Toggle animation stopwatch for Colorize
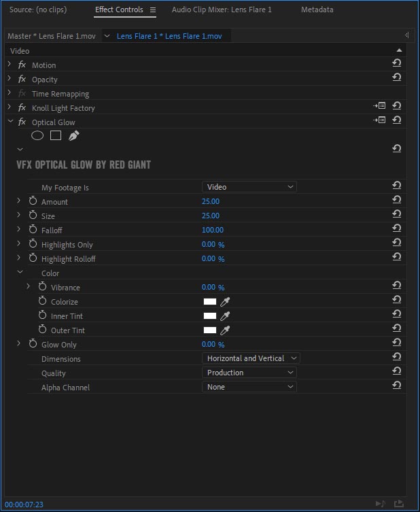 point(42,301)
